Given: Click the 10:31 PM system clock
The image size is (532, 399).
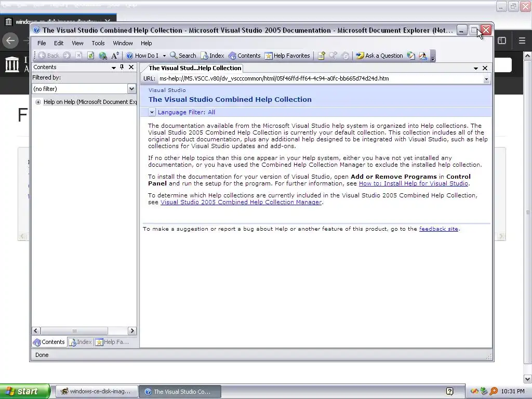Looking at the screenshot, I should pyautogui.click(x=513, y=392).
